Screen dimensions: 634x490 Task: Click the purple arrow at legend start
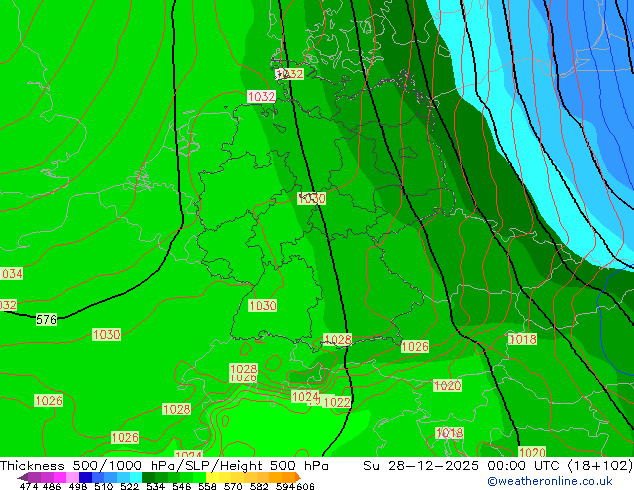click(22, 477)
